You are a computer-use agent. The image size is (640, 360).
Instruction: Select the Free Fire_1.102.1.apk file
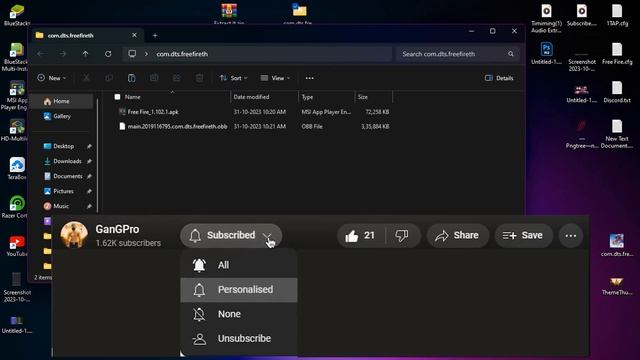coord(153,111)
